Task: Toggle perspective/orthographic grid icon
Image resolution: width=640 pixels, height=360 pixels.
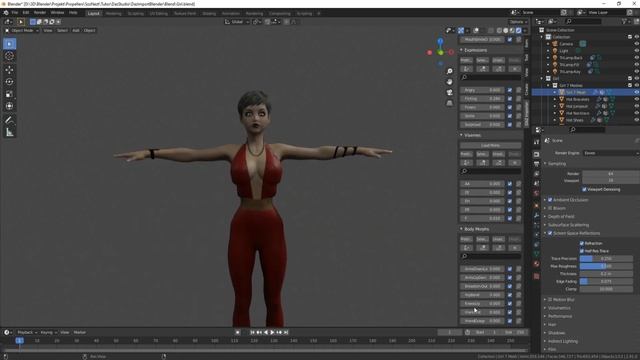Action: click(x=449, y=103)
